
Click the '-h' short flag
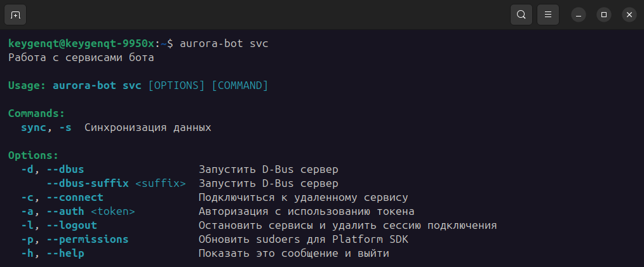27,254
